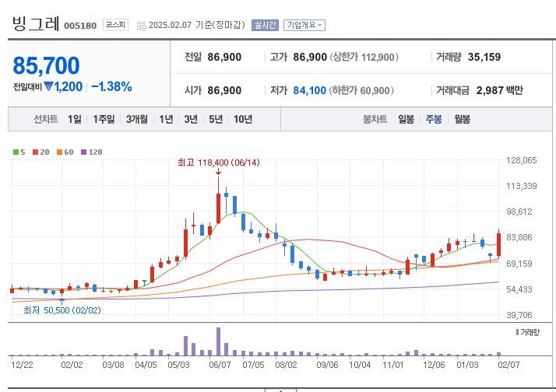Click the orange 60-period moving average swatch
The image size is (556, 392).
[59, 152]
